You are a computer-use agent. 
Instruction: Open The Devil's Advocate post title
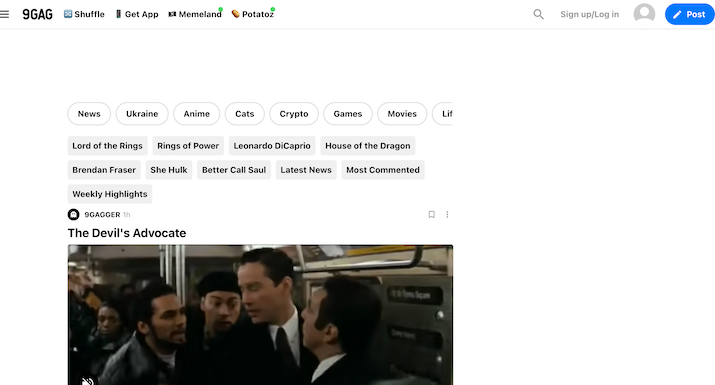click(x=127, y=233)
